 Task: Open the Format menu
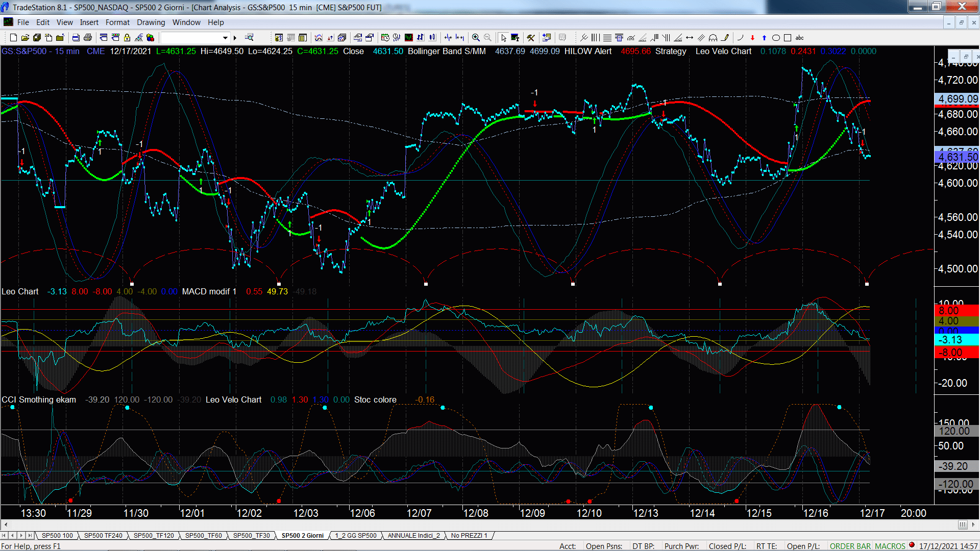(117, 22)
